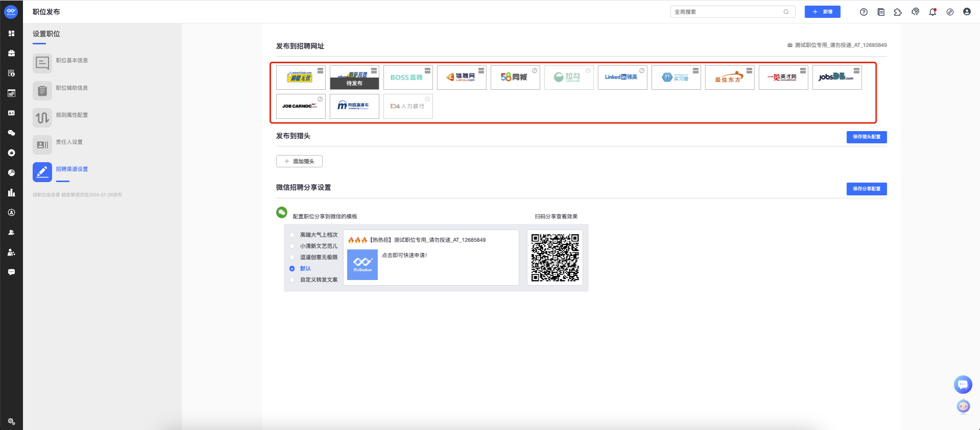Open the notifications bell icon
The height and width of the screenshot is (430, 980).
coord(933,12)
